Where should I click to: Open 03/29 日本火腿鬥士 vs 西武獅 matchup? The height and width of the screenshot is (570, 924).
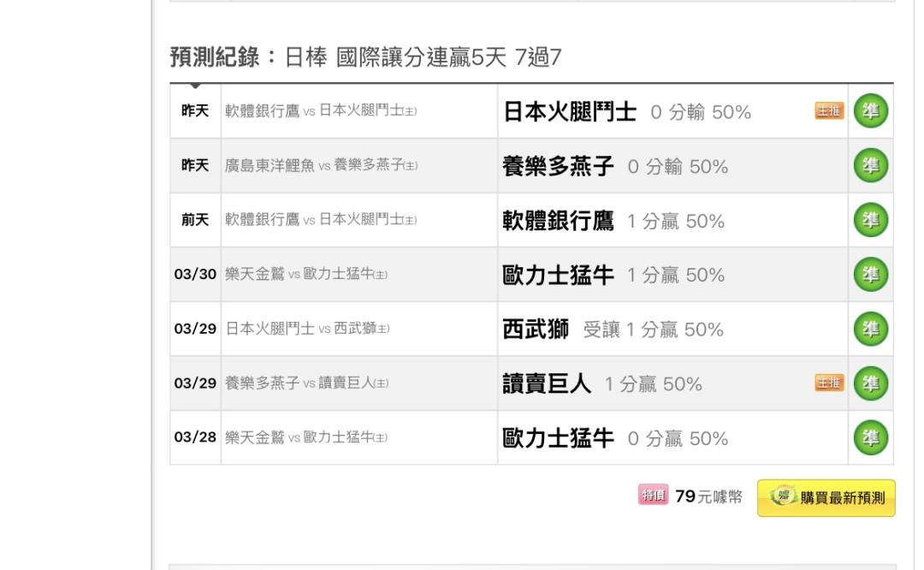click(x=307, y=329)
